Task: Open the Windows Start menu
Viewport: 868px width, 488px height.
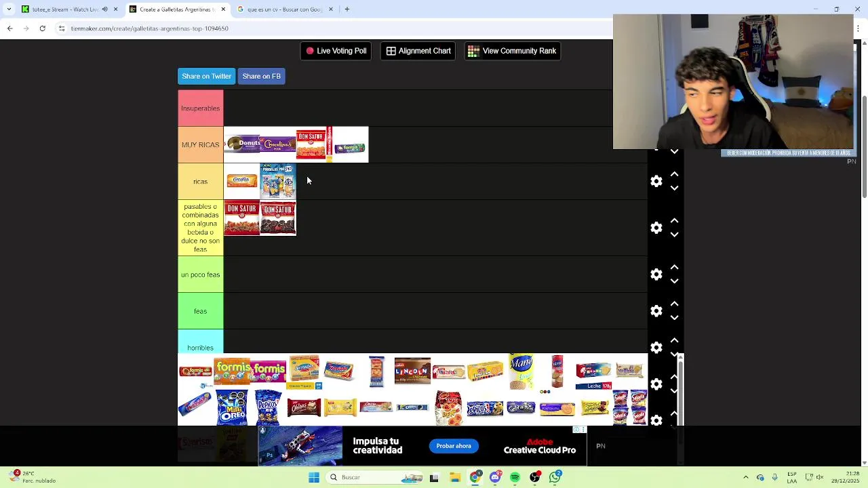Action: click(314, 478)
